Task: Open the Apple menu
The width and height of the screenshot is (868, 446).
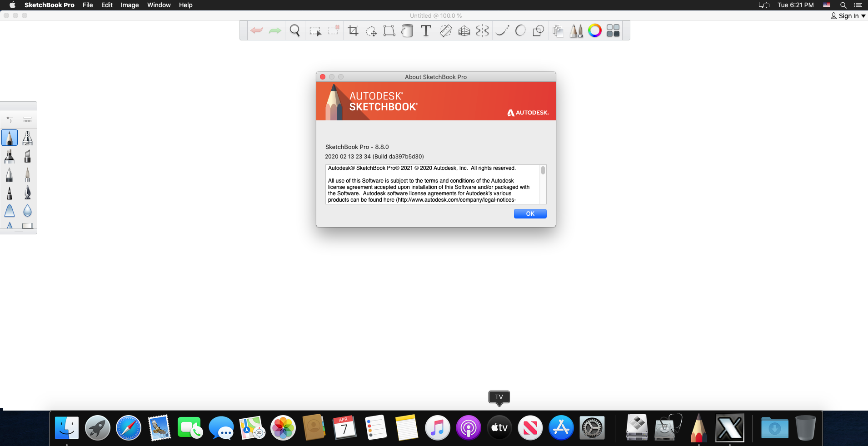Action: pyautogui.click(x=12, y=5)
